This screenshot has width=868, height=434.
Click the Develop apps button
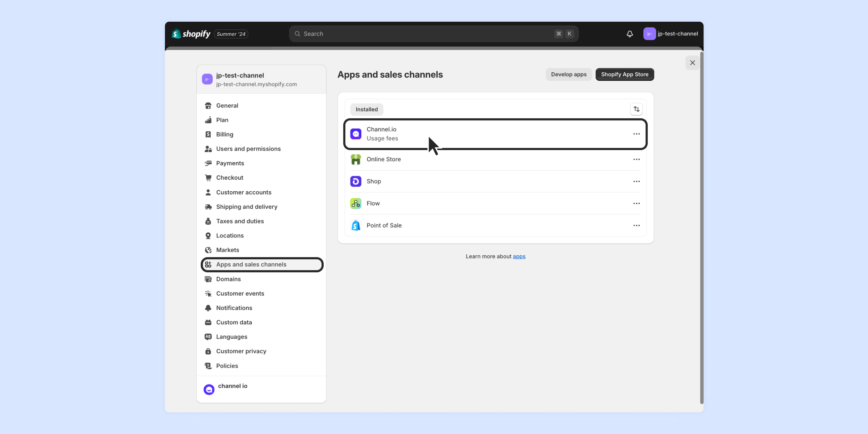569,75
